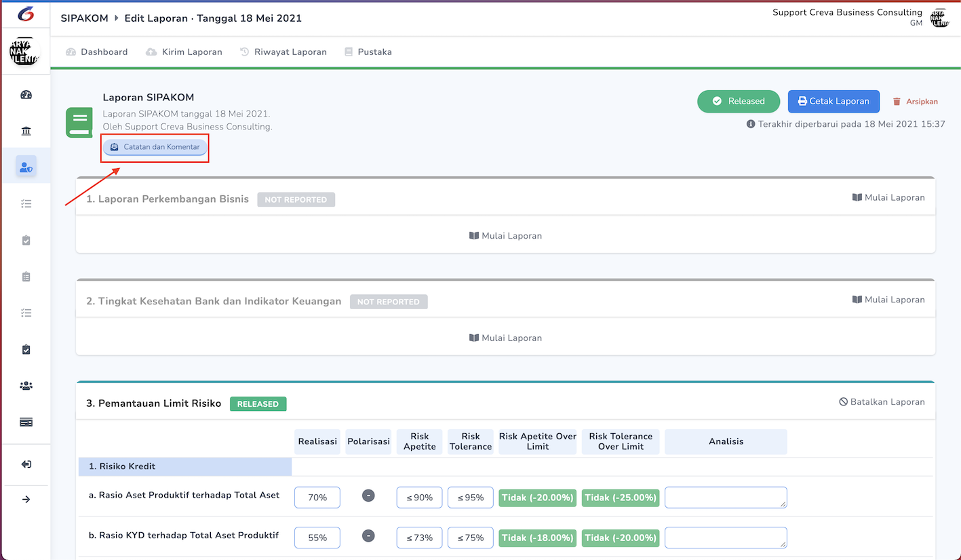961x560 pixels.
Task: Click Batalkan Laporan for Pemantauan Limit Risiko
Action: click(x=882, y=401)
